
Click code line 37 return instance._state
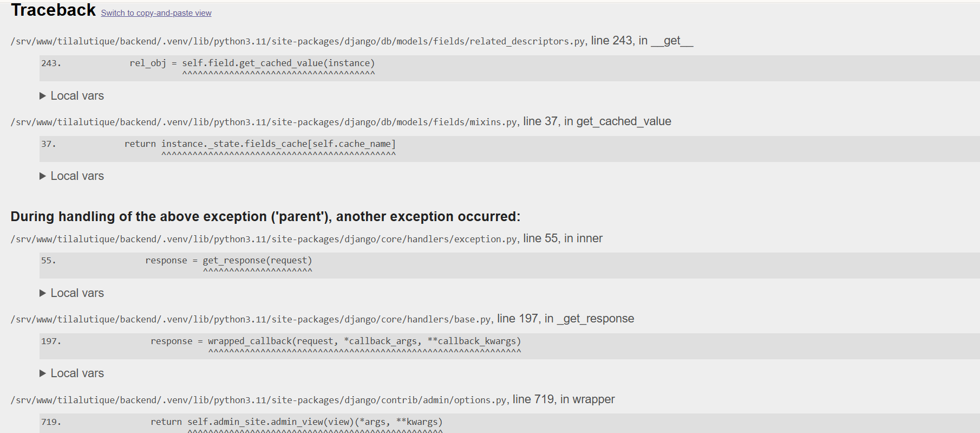point(260,144)
